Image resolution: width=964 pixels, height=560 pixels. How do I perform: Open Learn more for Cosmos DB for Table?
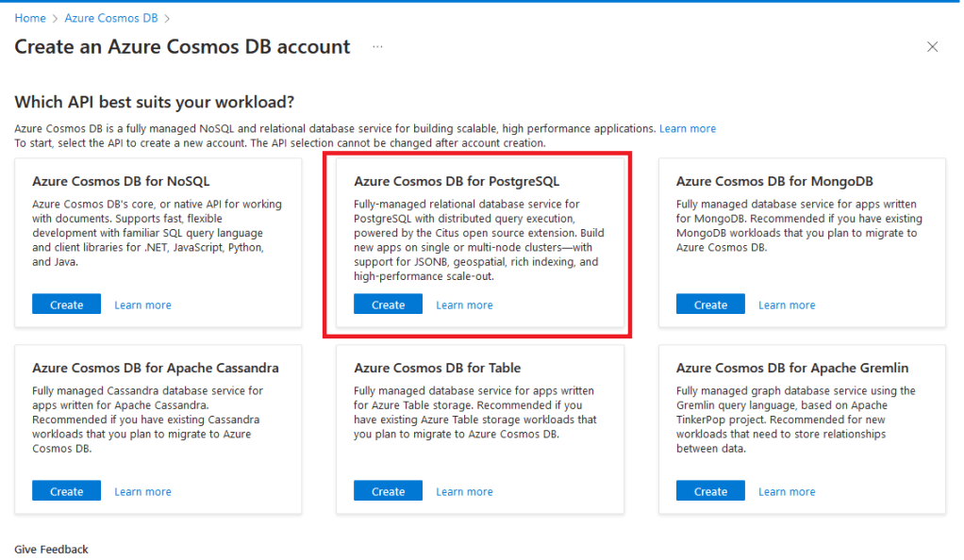click(464, 492)
